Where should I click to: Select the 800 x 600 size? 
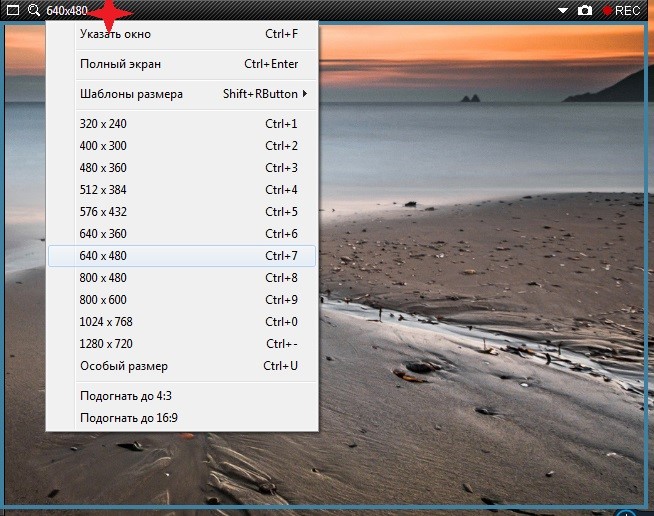182,300
